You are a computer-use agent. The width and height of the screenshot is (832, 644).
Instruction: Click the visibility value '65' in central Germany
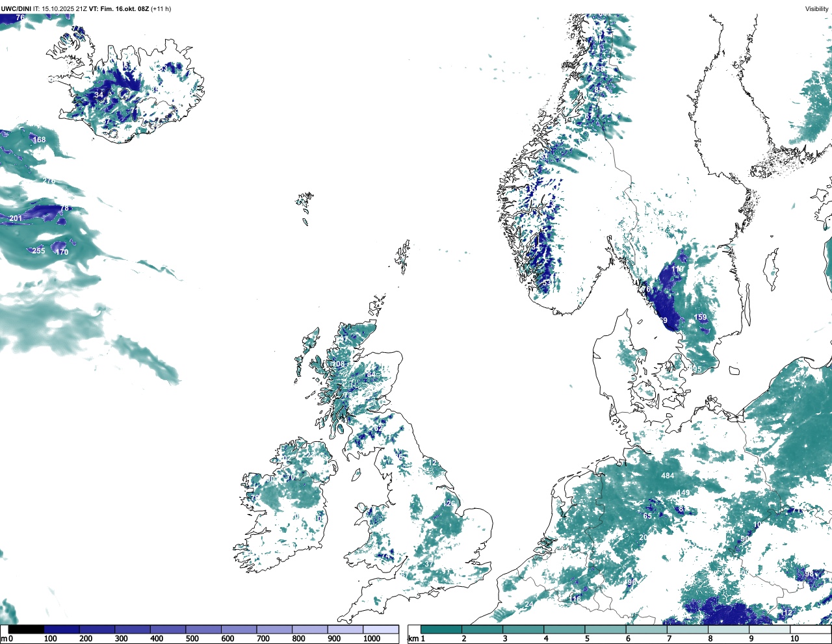coord(647,517)
